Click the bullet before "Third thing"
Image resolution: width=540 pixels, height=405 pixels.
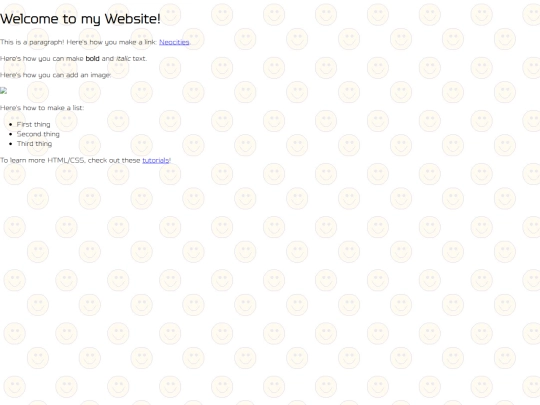coord(11,144)
